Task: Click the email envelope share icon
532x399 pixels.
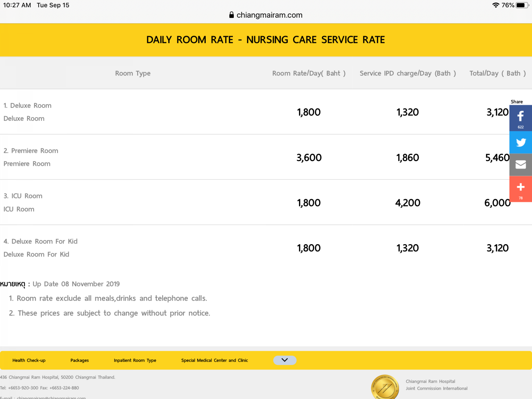Action: coord(520,165)
